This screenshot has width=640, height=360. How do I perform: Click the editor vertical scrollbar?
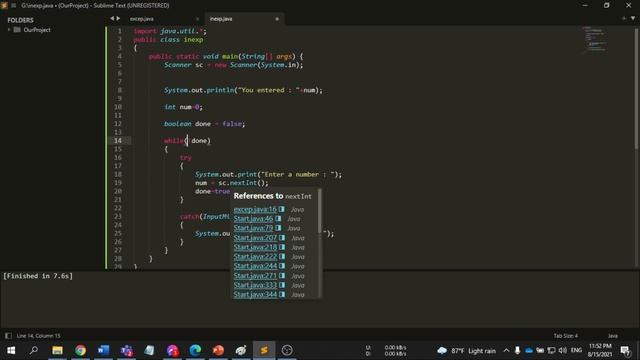click(x=637, y=88)
